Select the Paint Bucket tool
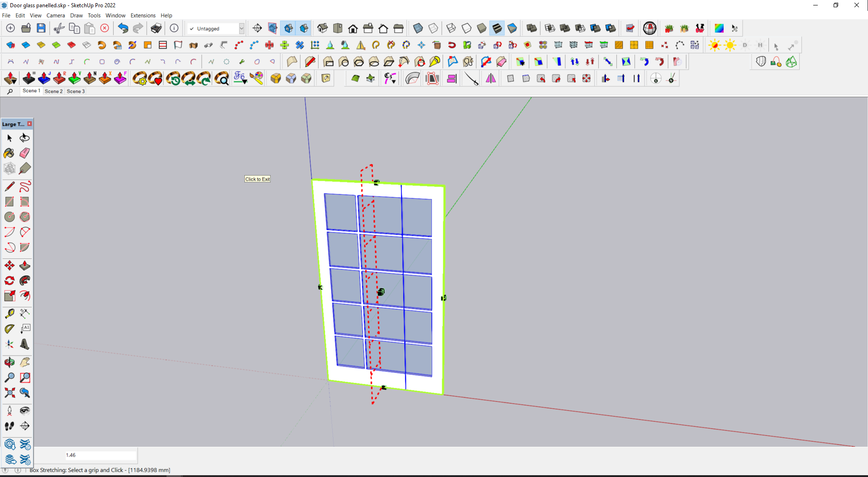The width and height of the screenshot is (868, 477). [9, 153]
